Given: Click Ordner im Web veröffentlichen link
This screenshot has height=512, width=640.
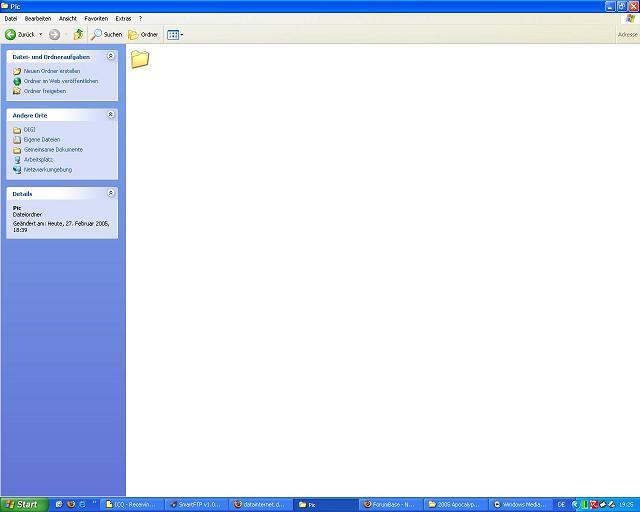Looking at the screenshot, I should click(61, 81).
